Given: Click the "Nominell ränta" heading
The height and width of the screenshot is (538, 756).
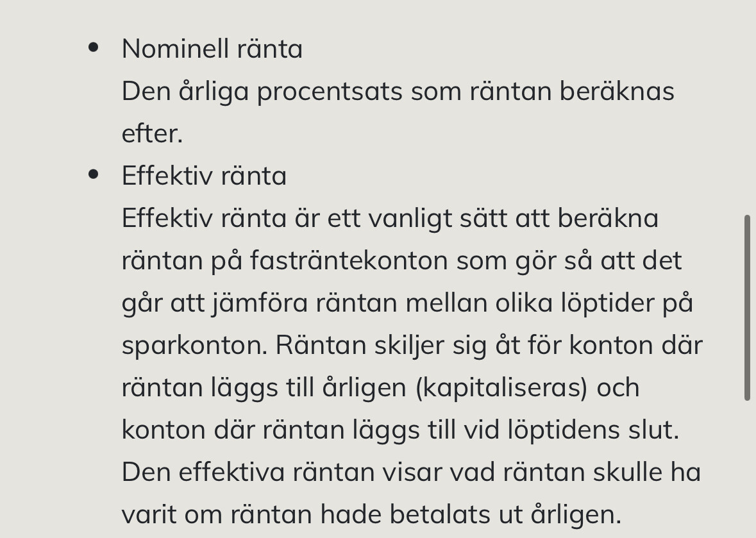Looking at the screenshot, I should [212, 49].
